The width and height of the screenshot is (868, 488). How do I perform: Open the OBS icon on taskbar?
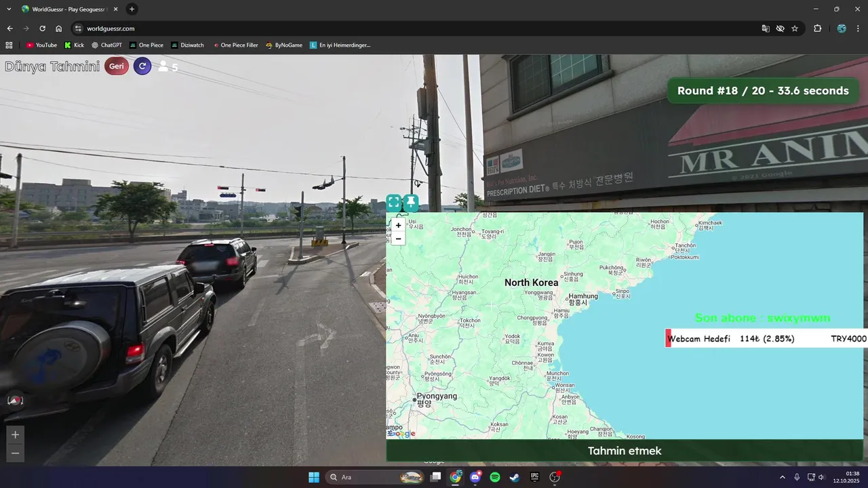tap(555, 477)
